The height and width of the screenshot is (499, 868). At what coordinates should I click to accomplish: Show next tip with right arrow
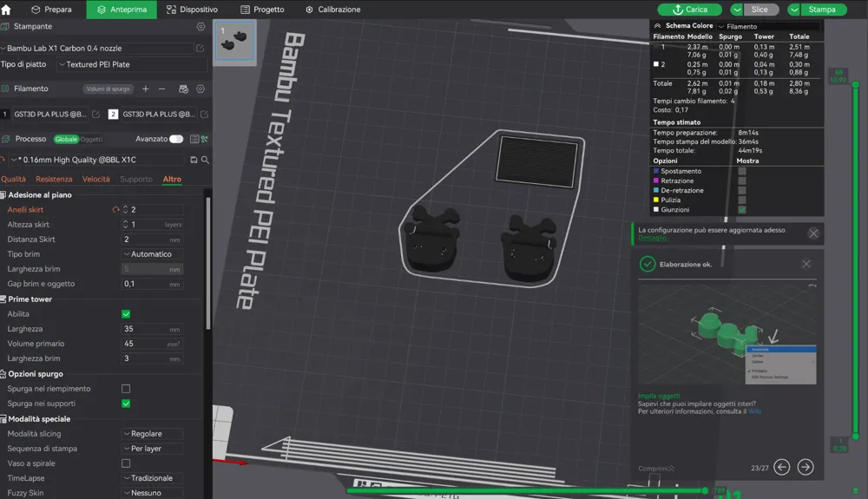tap(806, 467)
